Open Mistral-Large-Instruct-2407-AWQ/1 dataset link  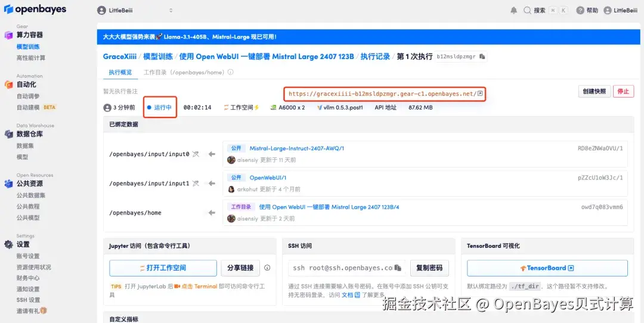point(297,148)
